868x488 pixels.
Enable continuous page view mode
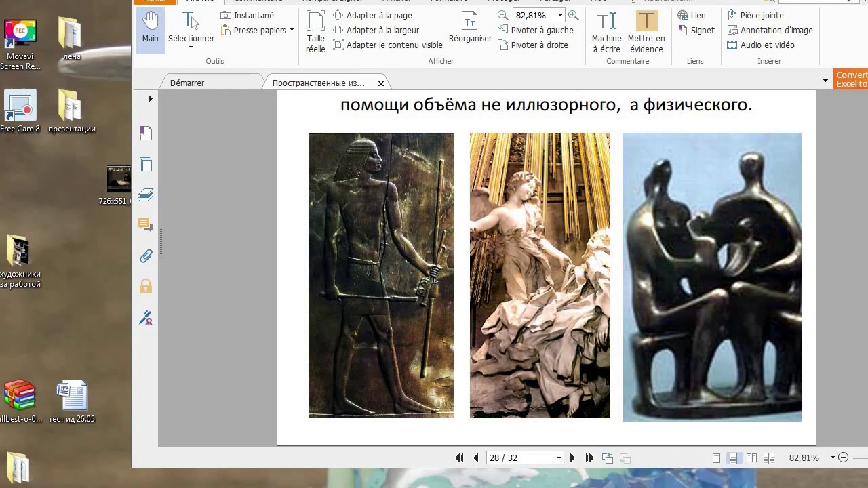tap(733, 458)
